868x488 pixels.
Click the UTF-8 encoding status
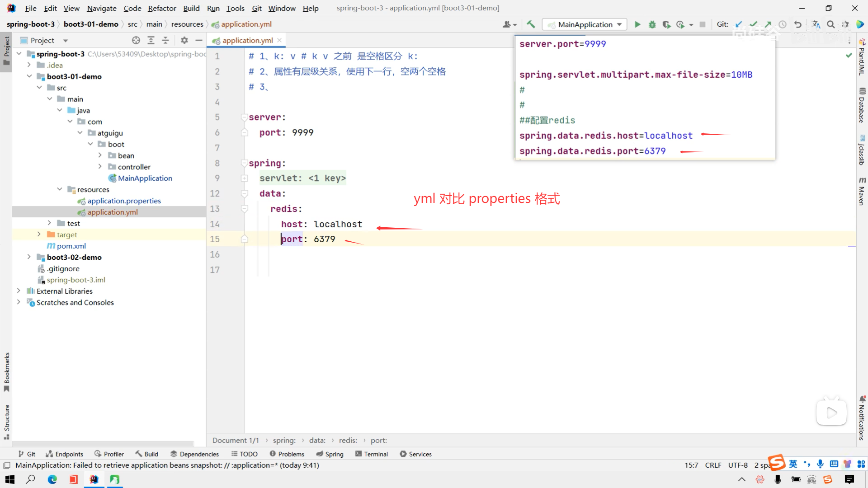(x=738, y=465)
